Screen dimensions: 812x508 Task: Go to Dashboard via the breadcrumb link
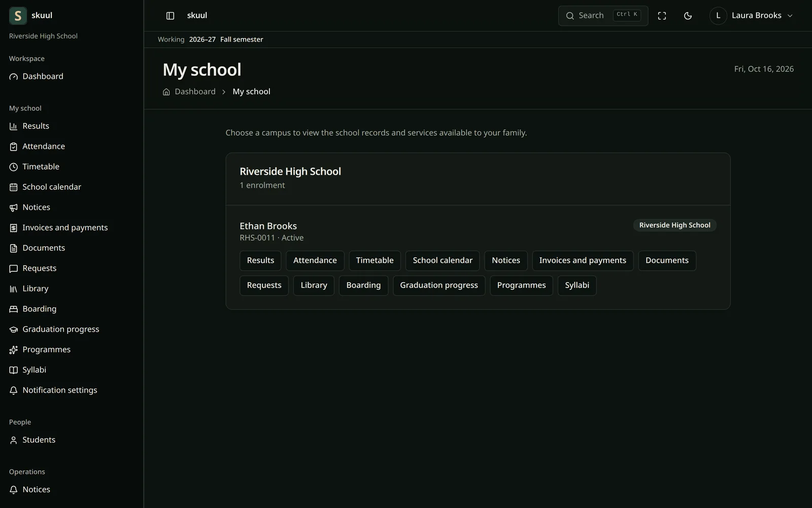pyautogui.click(x=195, y=91)
